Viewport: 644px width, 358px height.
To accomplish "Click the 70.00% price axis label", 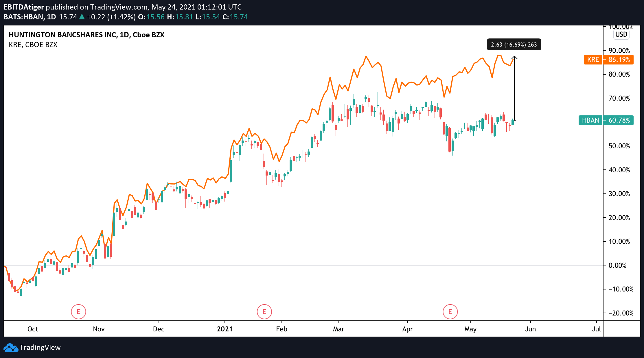I will [619, 98].
